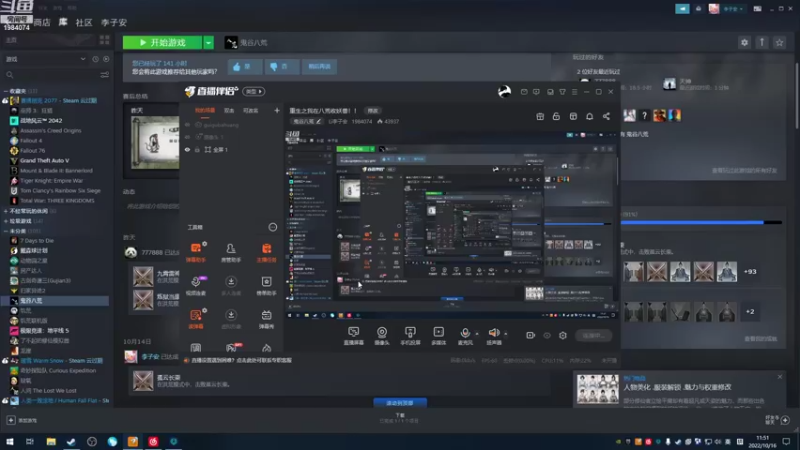Switch to the third scene tab in streaming companion

(x=251, y=111)
